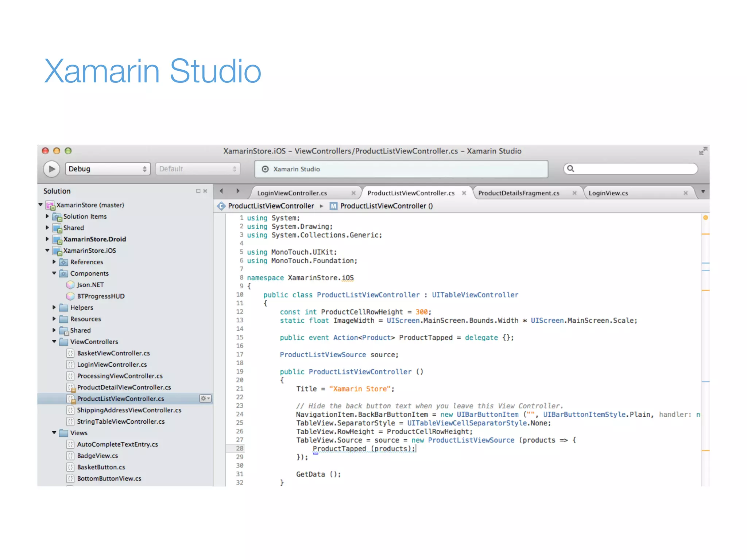
Task: Click the Run play button
Action: [x=51, y=169]
